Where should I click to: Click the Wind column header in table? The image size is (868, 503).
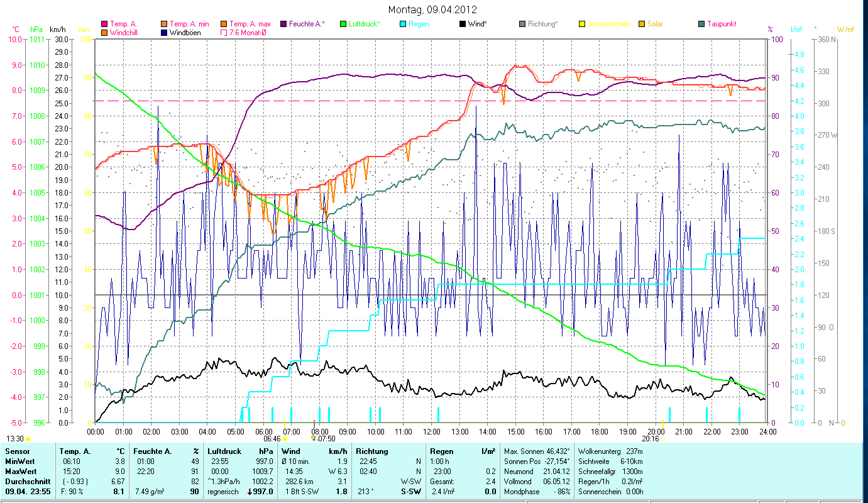(291, 451)
